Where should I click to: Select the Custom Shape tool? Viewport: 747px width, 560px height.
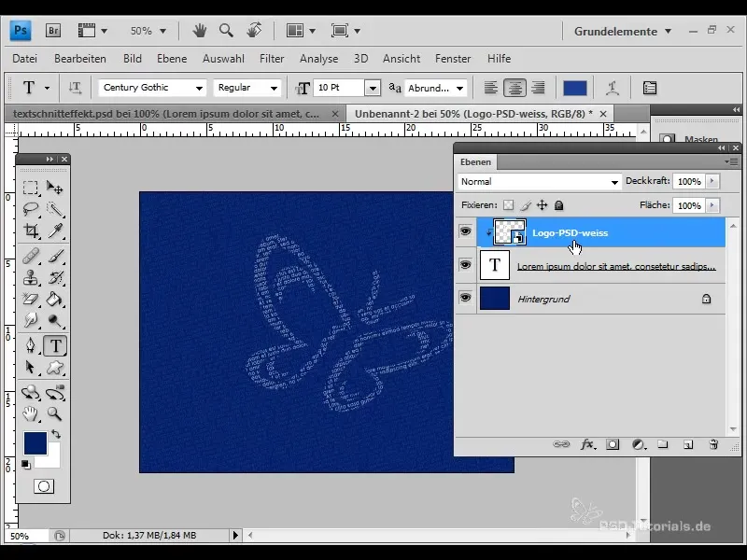tap(55, 368)
